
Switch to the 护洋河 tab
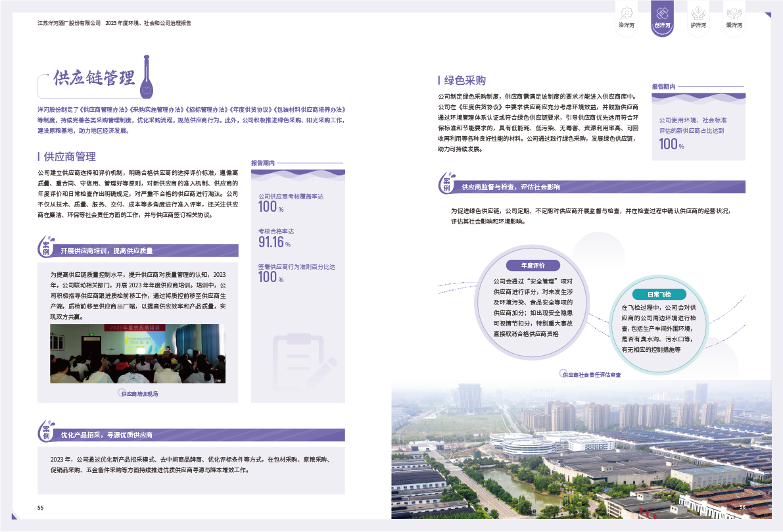coord(698,18)
